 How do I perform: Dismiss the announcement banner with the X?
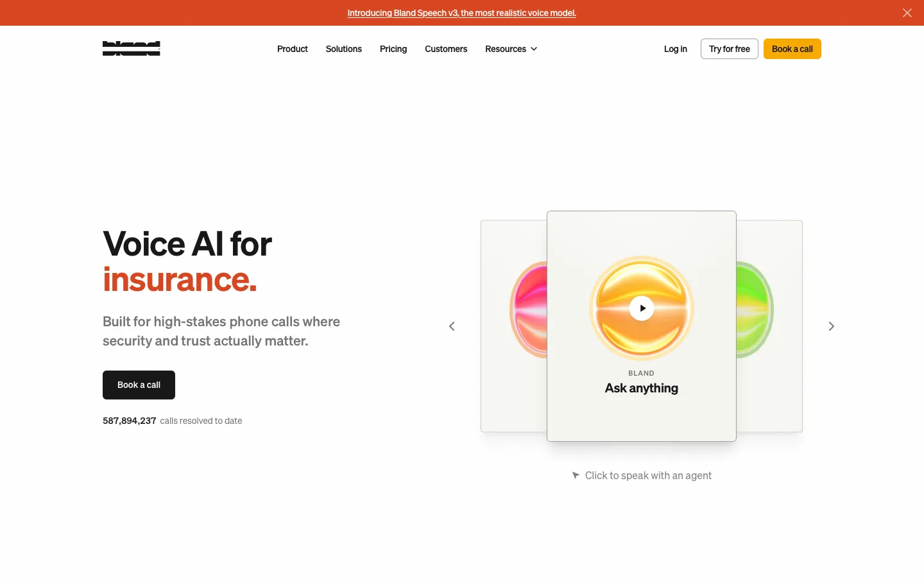tap(907, 13)
